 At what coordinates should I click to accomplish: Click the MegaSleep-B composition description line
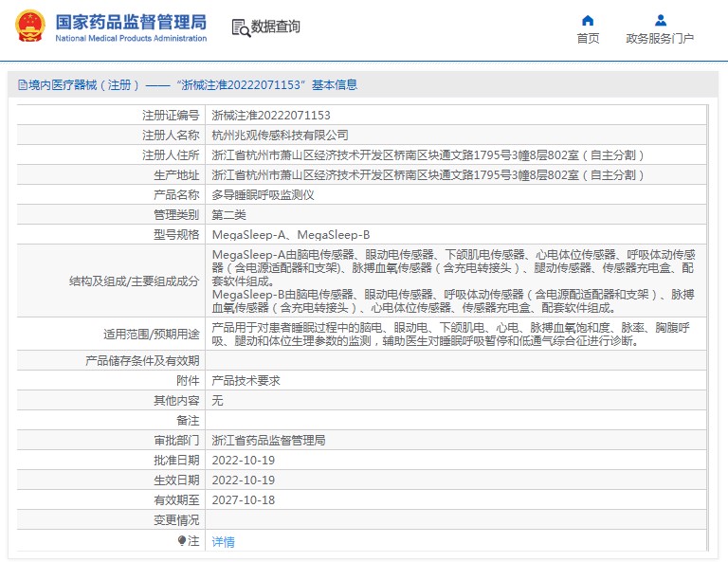(x=453, y=301)
